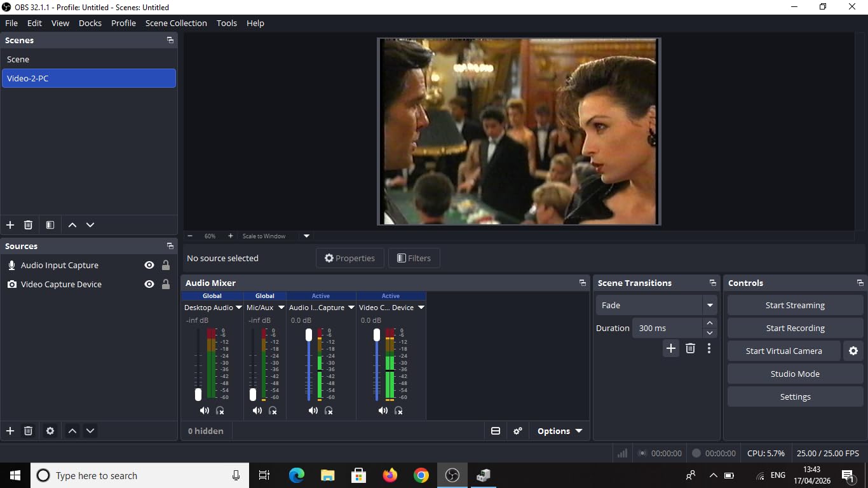Open Firefox from the taskbar
Screen dimensions: 868x488
pyautogui.click(x=390, y=475)
